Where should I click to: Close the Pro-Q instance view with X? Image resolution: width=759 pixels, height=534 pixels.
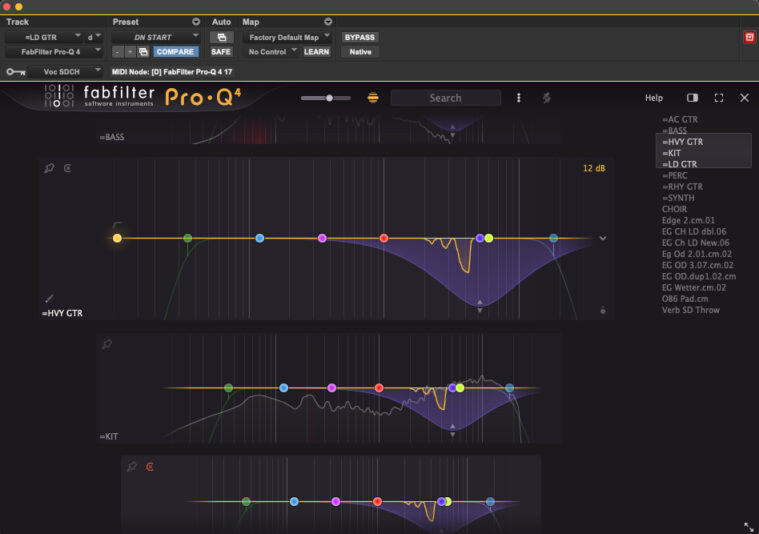(744, 98)
